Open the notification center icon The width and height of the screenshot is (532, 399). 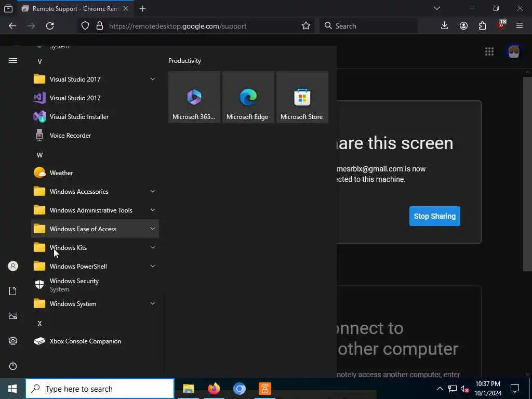515,389
